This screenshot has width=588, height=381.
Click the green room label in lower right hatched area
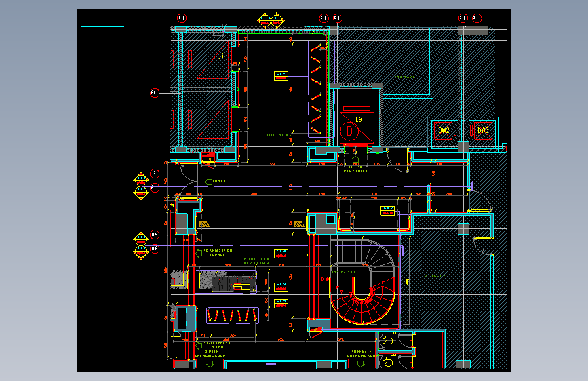pyautogui.click(x=435, y=276)
